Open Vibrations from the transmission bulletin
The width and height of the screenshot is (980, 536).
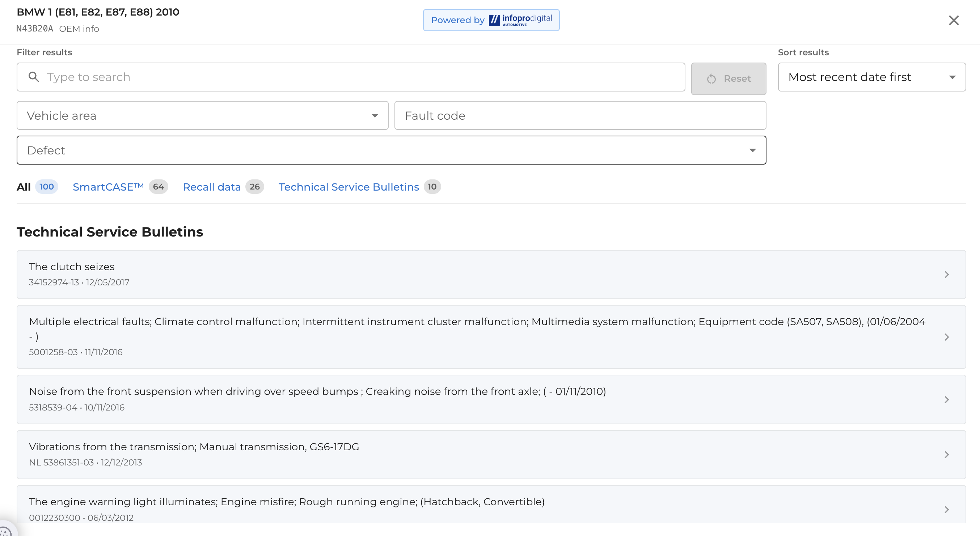pyautogui.click(x=491, y=455)
